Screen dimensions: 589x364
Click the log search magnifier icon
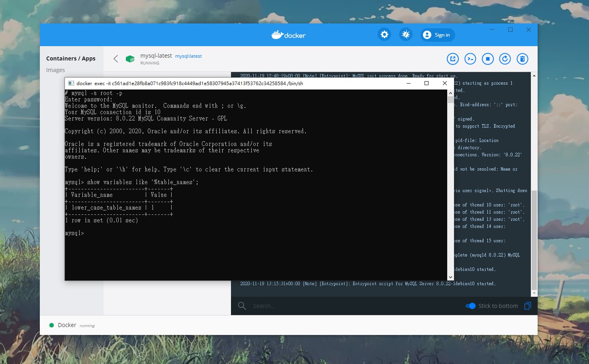pos(242,306)
